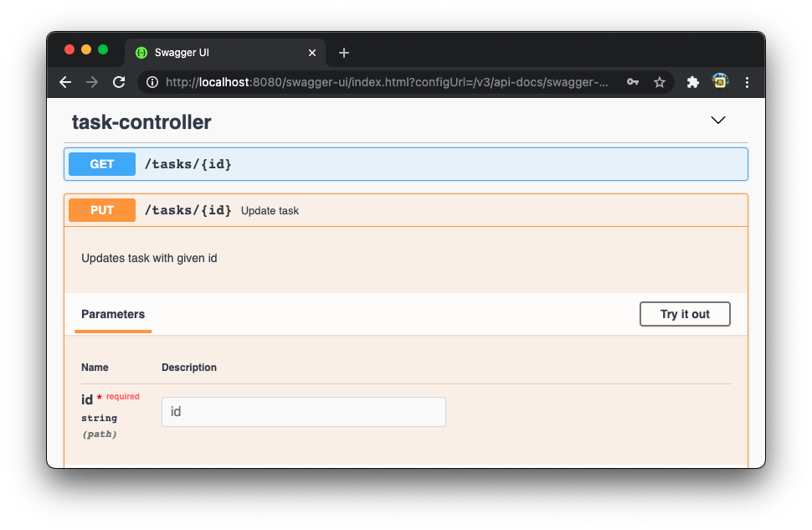812x530 pixels.
Task: Click the Name column header
Action: point(95,368)
